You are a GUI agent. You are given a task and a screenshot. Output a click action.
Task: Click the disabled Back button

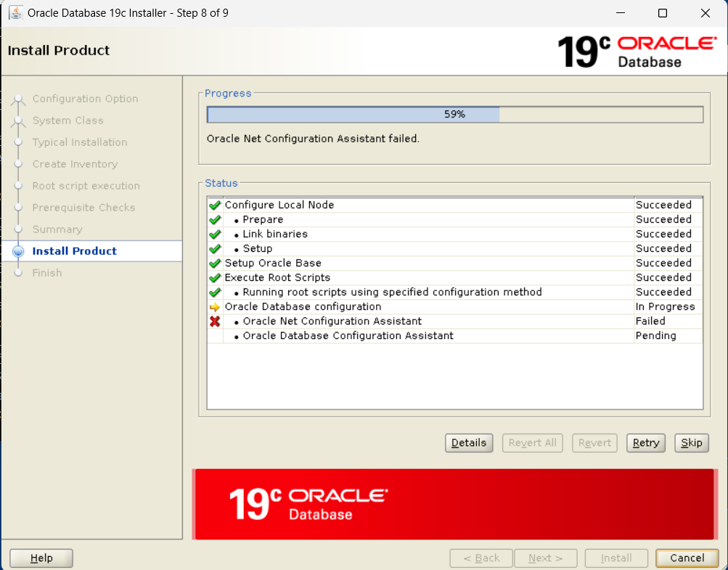pos(481,558)
